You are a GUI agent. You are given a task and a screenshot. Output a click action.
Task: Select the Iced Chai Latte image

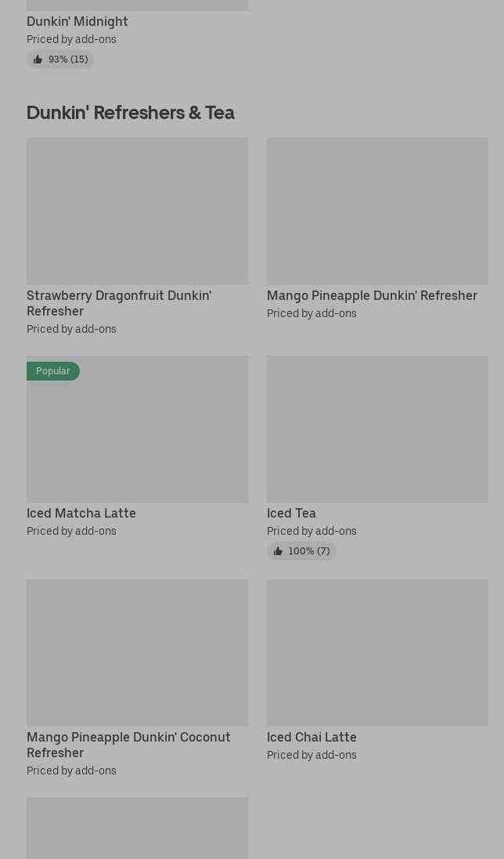click(377, 653)
